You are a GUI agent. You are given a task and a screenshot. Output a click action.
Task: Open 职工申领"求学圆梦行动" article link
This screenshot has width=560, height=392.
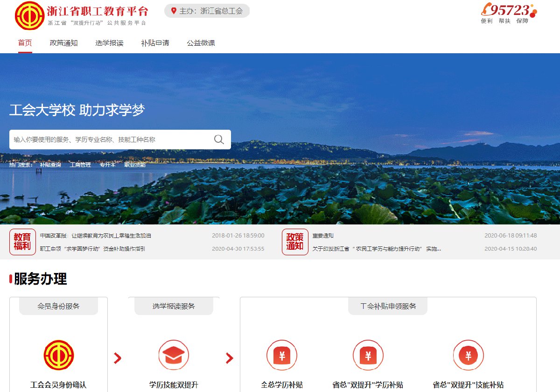(x=92, y=249)
